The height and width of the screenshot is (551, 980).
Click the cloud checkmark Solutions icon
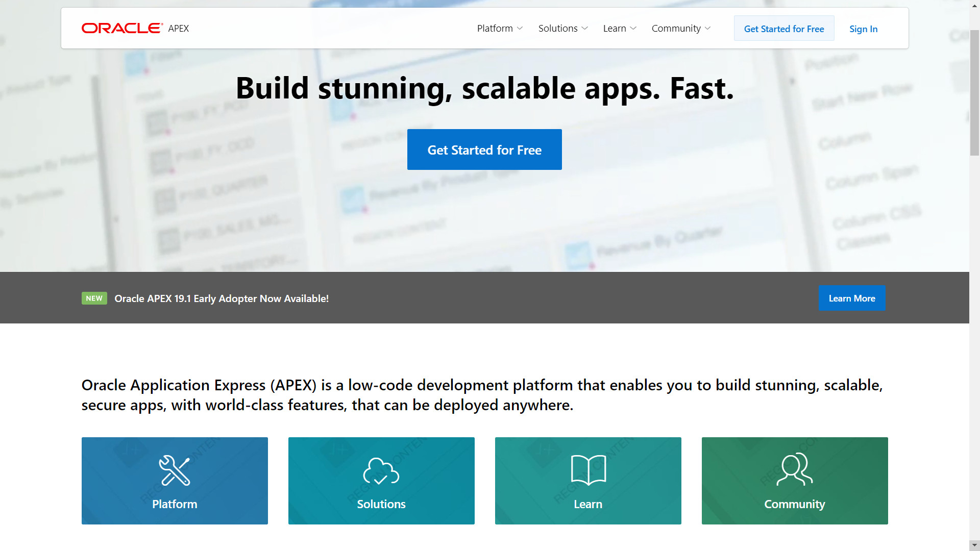[x=381, y=470]
